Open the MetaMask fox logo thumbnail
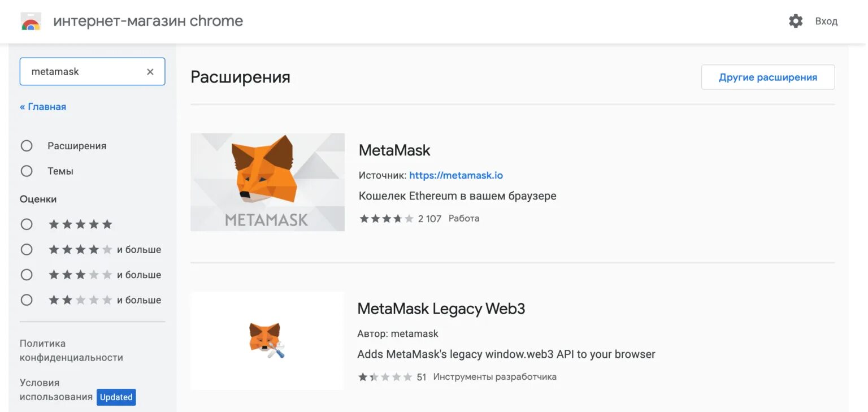The height and width of the screenshot is (412, 868). (267, 182)
